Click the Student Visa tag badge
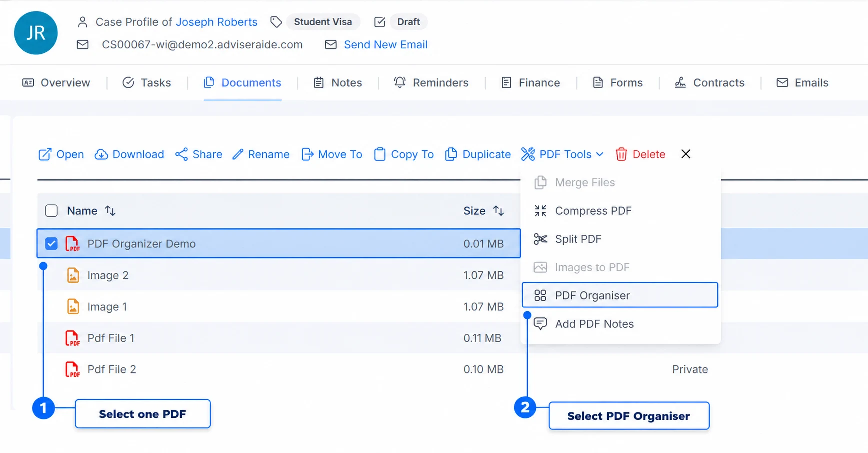Image resolution: width=868 pixels, height=453 pixels. 323,22
